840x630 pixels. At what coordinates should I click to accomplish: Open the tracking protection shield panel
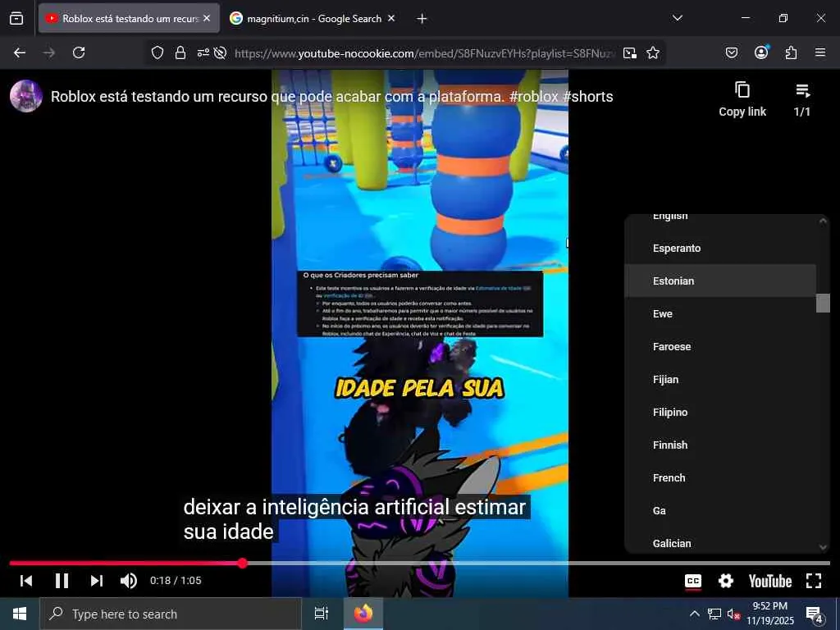157,52
